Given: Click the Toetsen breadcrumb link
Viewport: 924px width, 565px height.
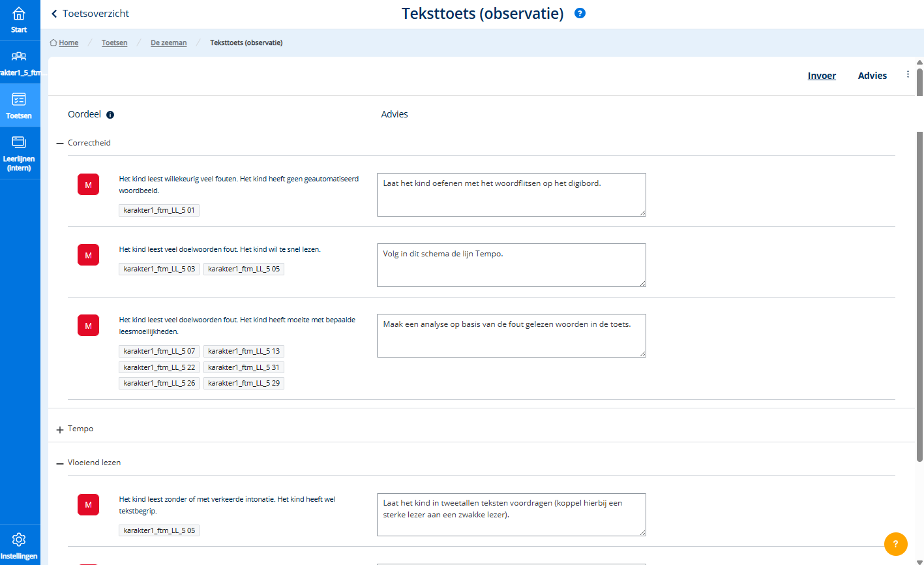Looking at the screenshot, I should point(114,43).
